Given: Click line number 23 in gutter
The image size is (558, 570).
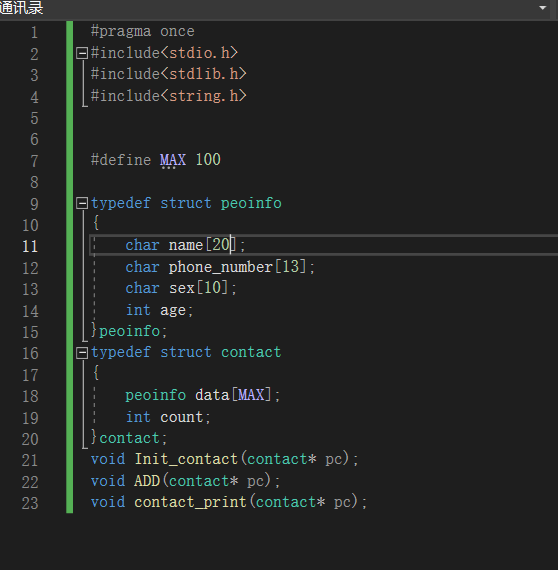Looking at the screenshot, I should (x=30, y=503).
